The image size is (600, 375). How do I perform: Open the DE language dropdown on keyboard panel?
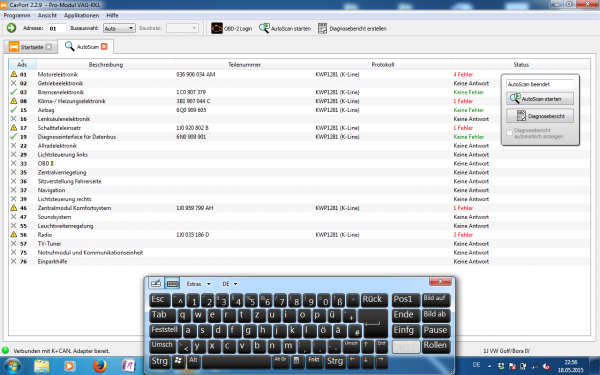230,284
